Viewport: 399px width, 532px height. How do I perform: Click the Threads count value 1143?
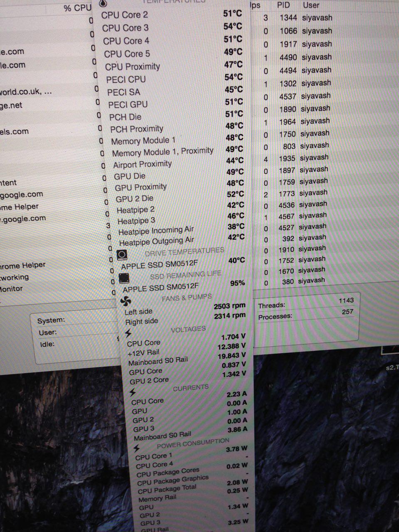(x=346, y=300)
